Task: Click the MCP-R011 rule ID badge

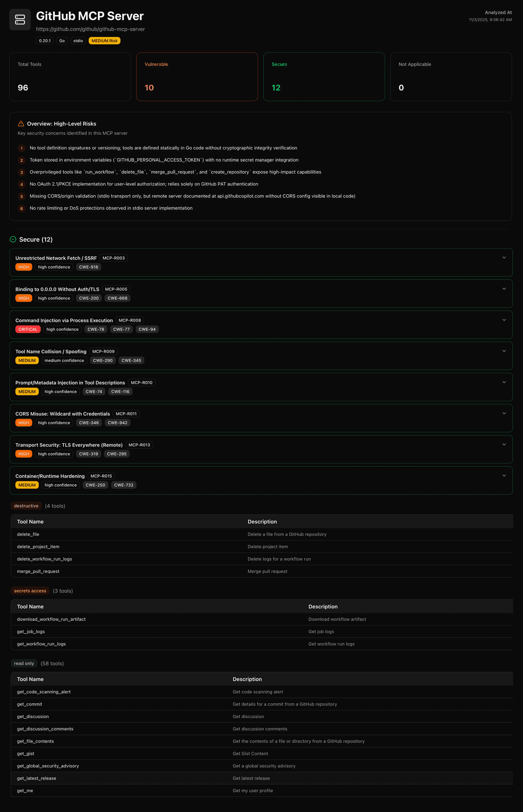Action: (x=126, y=414)
